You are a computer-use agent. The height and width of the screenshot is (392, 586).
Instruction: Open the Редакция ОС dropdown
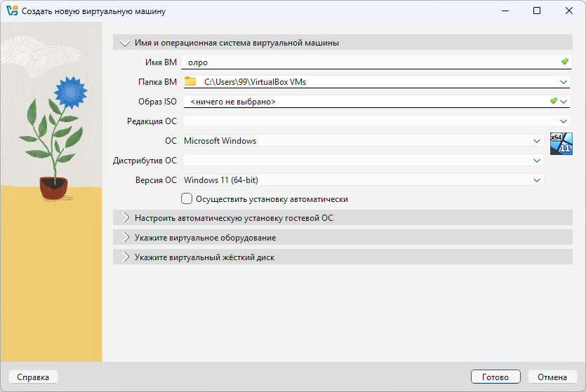coord(564,121)
